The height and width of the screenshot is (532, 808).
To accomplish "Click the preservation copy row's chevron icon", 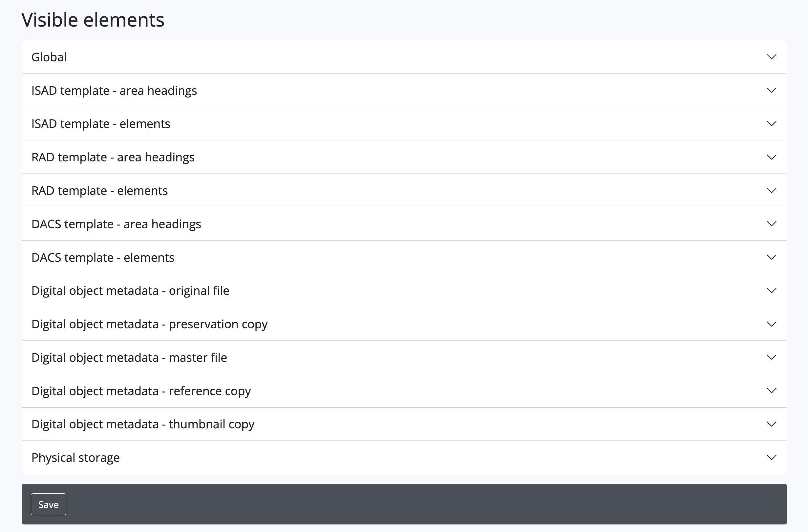I will pos(771,324).
